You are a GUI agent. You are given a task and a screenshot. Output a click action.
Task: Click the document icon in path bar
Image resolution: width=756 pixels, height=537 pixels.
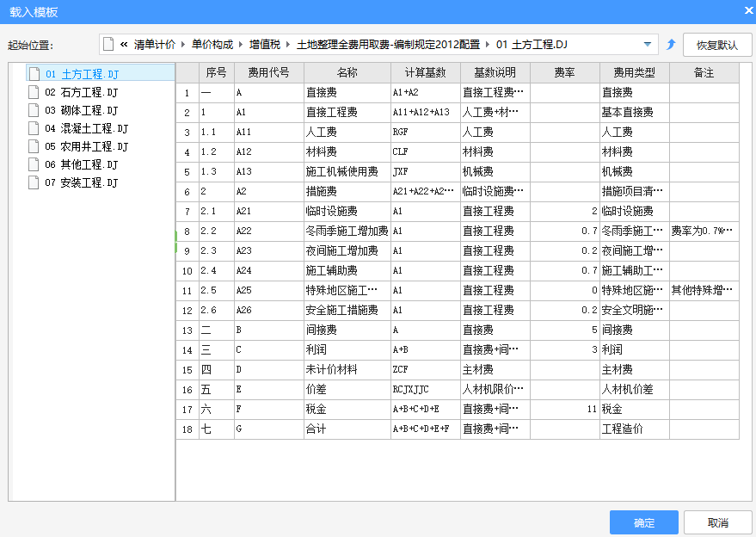tap(108, 45)
